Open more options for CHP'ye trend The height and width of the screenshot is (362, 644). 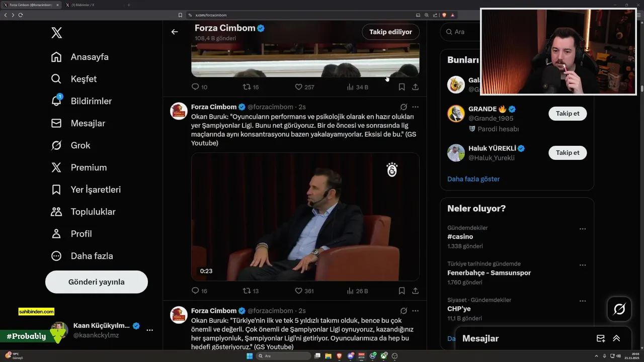(x=583, y=301)
